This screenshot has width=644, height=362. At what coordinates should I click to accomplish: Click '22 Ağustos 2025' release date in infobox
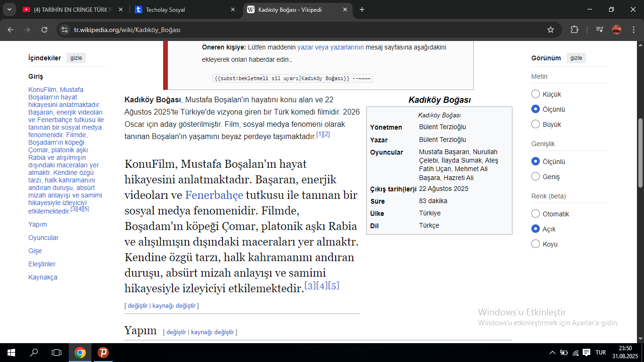point(444,189)
